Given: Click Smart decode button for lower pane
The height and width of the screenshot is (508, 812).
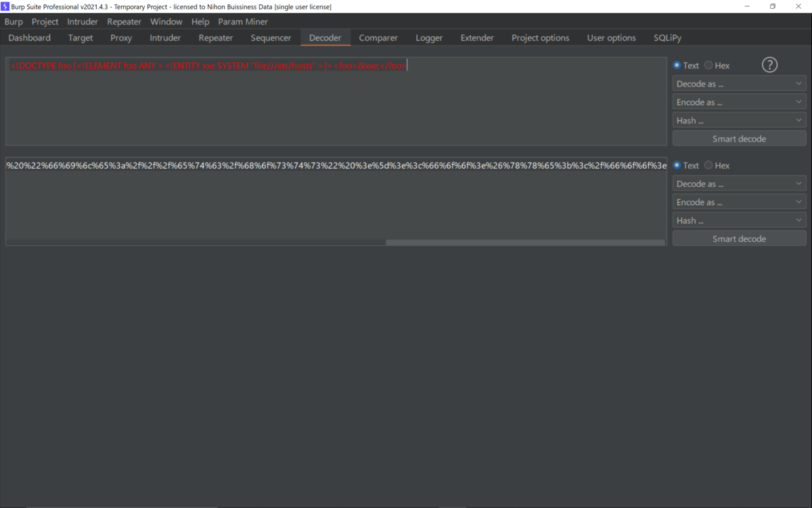Looking at the screenshot, I should [x=739, y=238].
